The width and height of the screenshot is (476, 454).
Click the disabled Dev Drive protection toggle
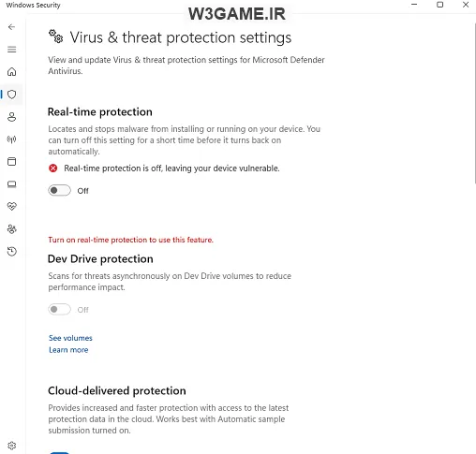pyautogui.click(x=59, y=310)
